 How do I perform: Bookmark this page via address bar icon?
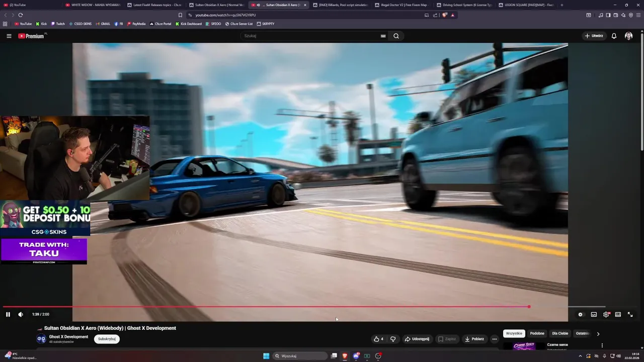pos(180,15)
